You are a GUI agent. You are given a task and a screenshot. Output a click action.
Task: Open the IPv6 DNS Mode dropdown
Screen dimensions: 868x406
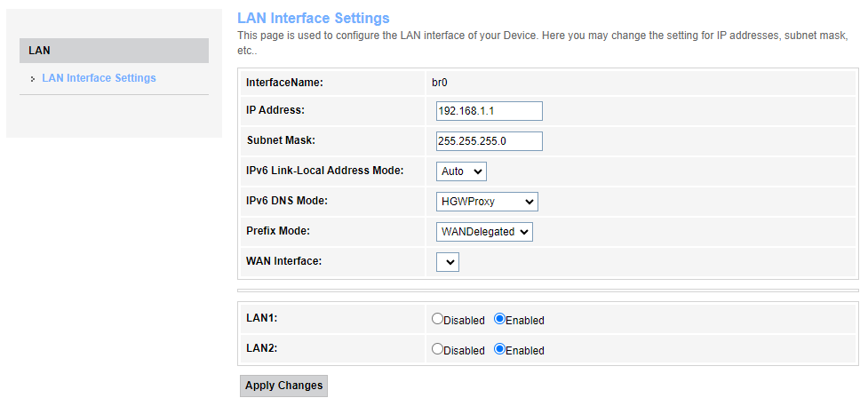click(487, 202)
